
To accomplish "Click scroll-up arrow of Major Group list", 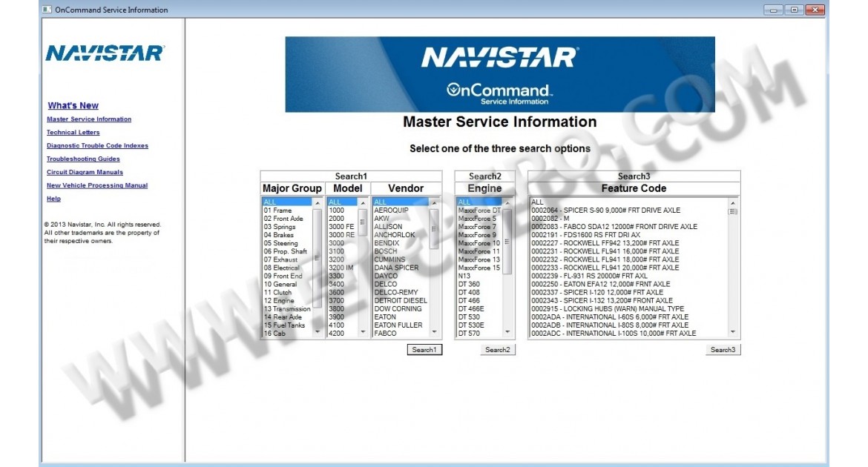I will click(x=318, y=203).
